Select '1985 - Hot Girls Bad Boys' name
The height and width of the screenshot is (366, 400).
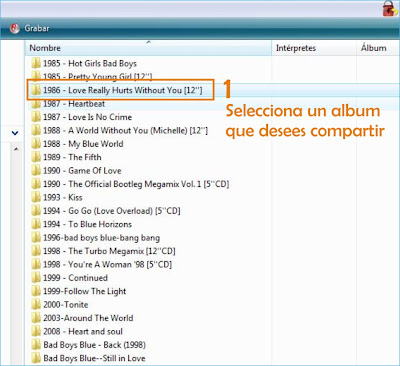[90, 63]
